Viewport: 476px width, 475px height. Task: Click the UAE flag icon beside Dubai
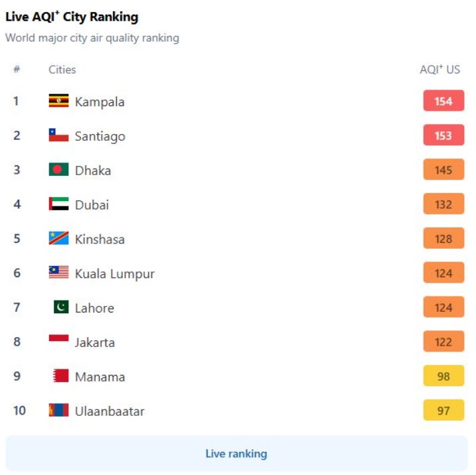pyautogui.click(x=58, y=204)
